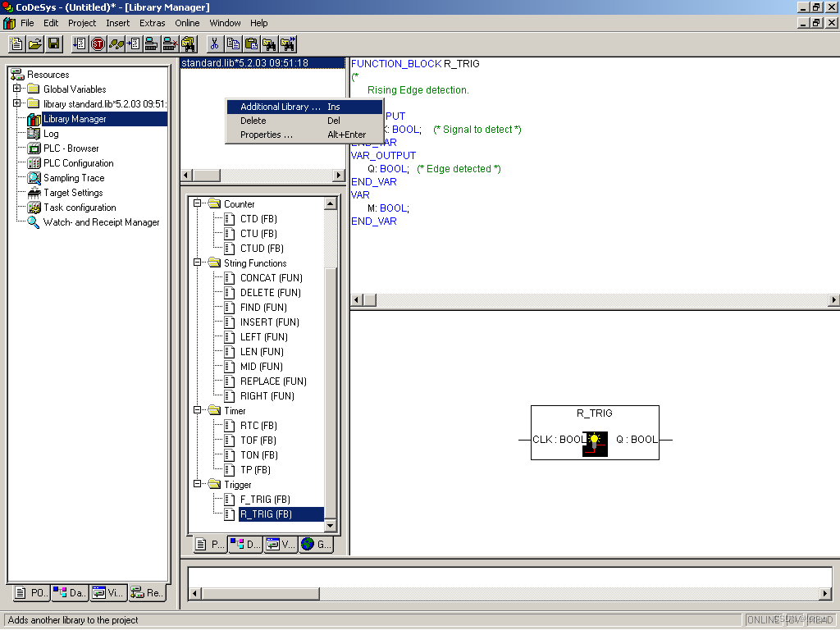
Task: Select TON (FB) timer block
Action: click(x=258, y=454)
